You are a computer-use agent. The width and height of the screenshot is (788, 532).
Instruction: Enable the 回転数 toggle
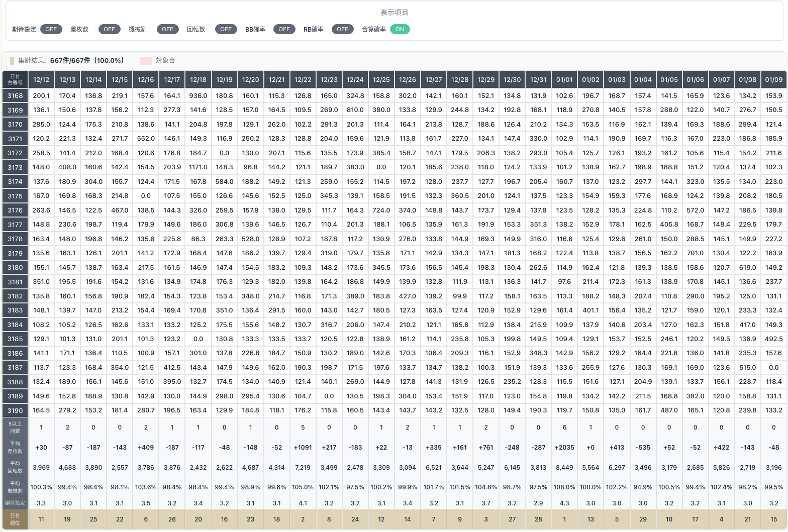(x=226, y=29)
